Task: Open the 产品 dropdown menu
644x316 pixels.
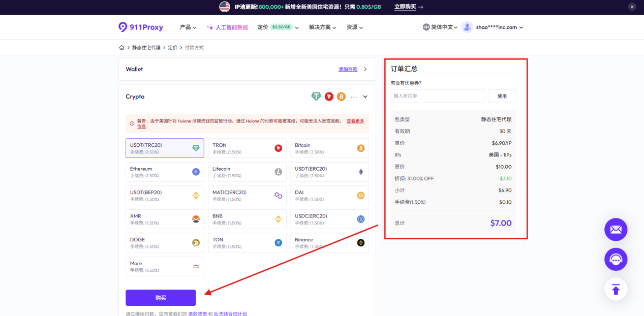Action: pyautogui.click(x=188, y=27)
